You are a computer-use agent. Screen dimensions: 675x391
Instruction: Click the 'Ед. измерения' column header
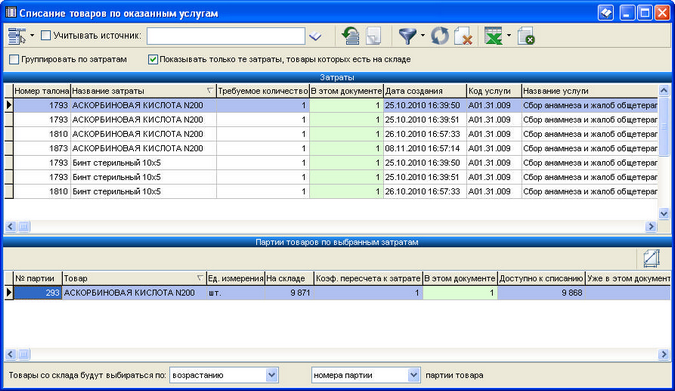click(x=235, y=278)
